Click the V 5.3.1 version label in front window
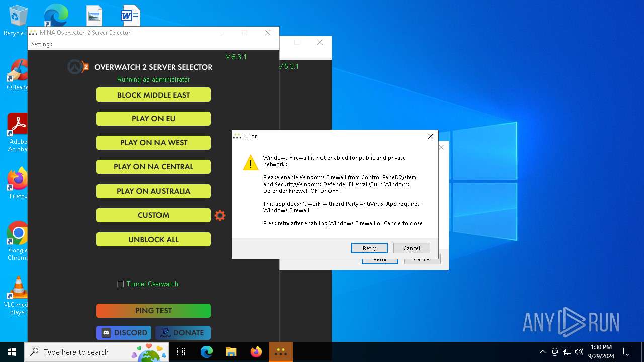Screen dimensions: 644x362 click(236, 57)
